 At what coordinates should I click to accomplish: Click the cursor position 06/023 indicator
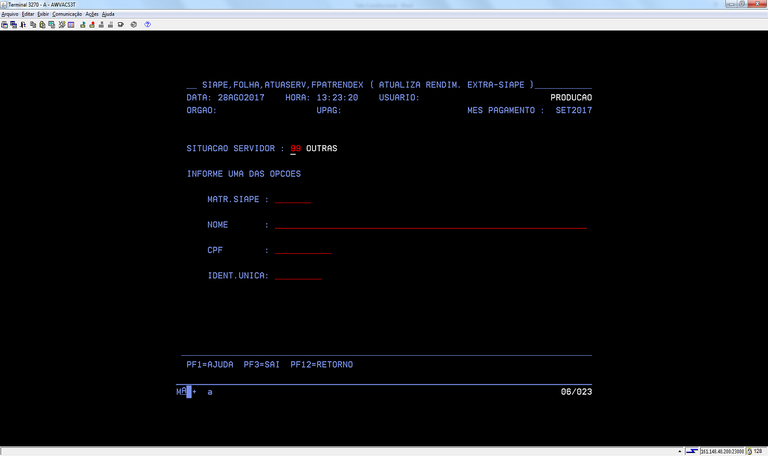pyautogui.click(x=576, y=392)
